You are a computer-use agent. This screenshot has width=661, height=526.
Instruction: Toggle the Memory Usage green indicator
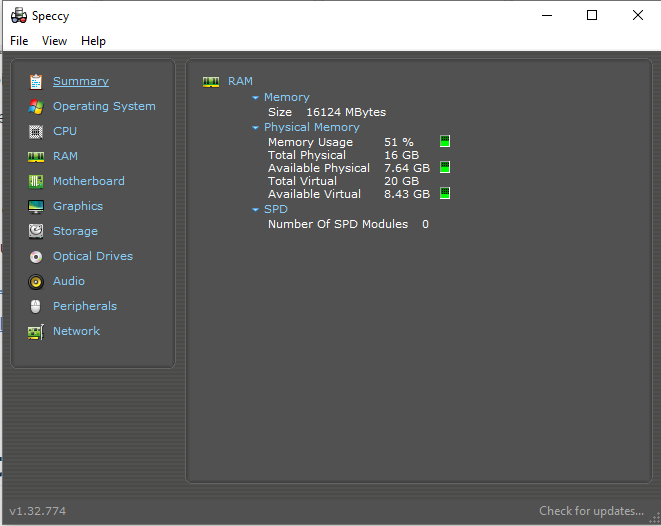tap(445, 142)
